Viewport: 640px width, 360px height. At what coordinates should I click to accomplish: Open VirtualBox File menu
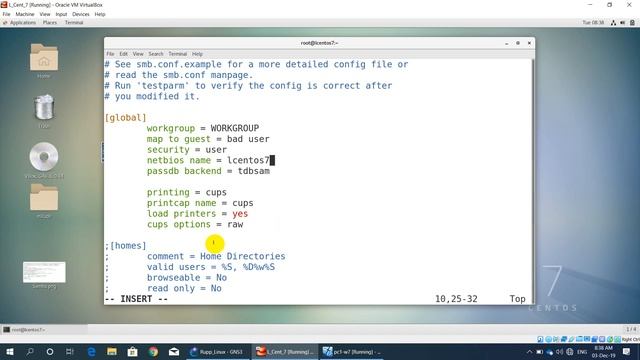coord(7,14)
